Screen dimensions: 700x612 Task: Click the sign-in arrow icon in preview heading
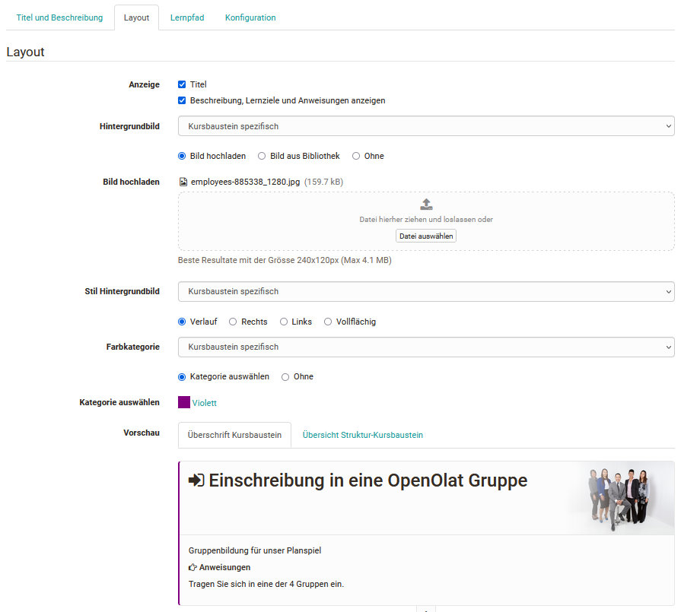(196, 480)
